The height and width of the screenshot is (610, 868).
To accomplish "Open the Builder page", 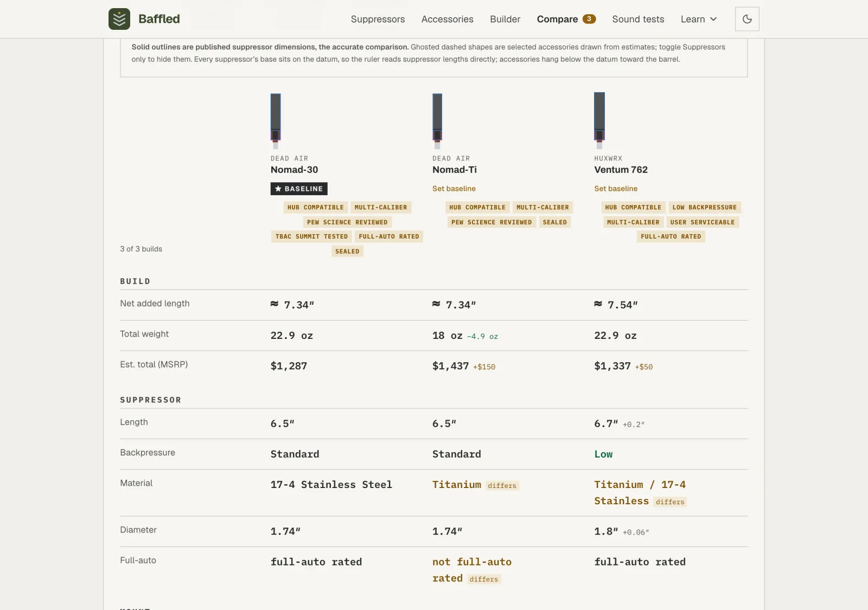I will pos(505,19).
